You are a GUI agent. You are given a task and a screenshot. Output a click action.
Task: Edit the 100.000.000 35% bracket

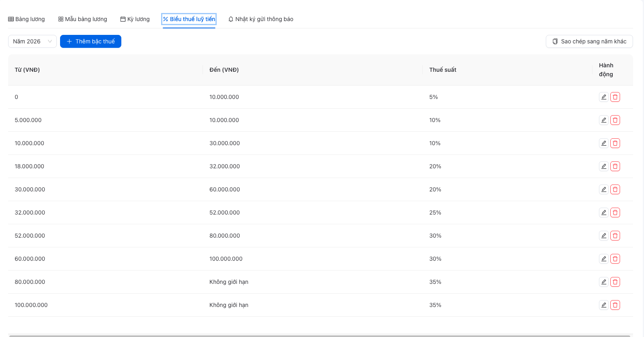coord(604,305)
